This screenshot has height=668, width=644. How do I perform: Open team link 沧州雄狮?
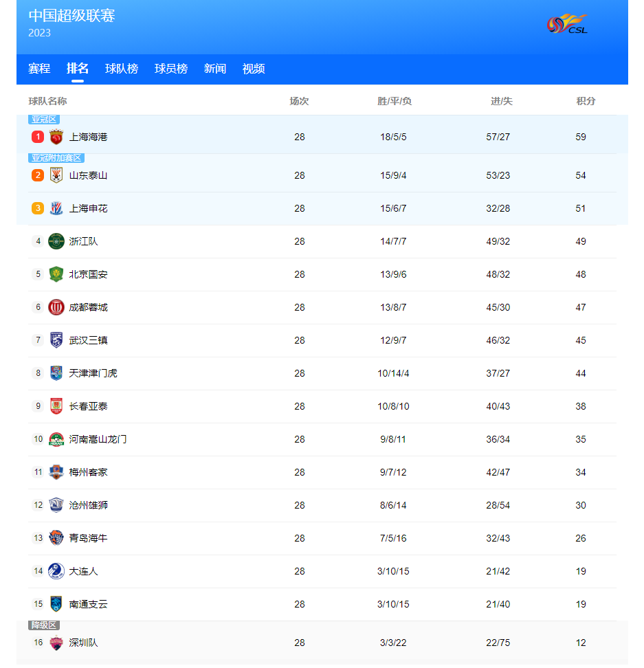(x=89, y=505)
